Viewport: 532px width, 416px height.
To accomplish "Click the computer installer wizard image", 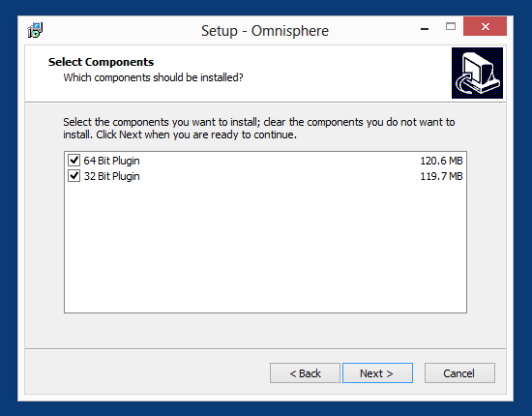I will pos(477,73).
